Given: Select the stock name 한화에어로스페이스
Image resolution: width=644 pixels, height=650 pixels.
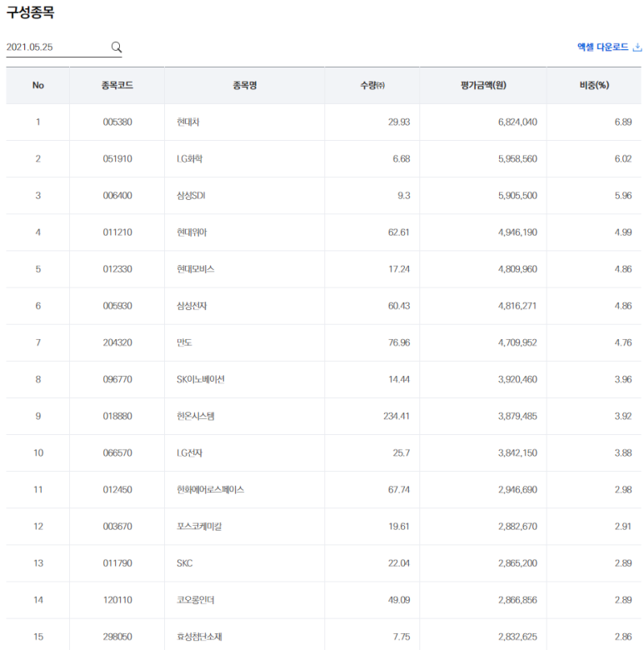Looking at the screenshot, I should (211, 489).
